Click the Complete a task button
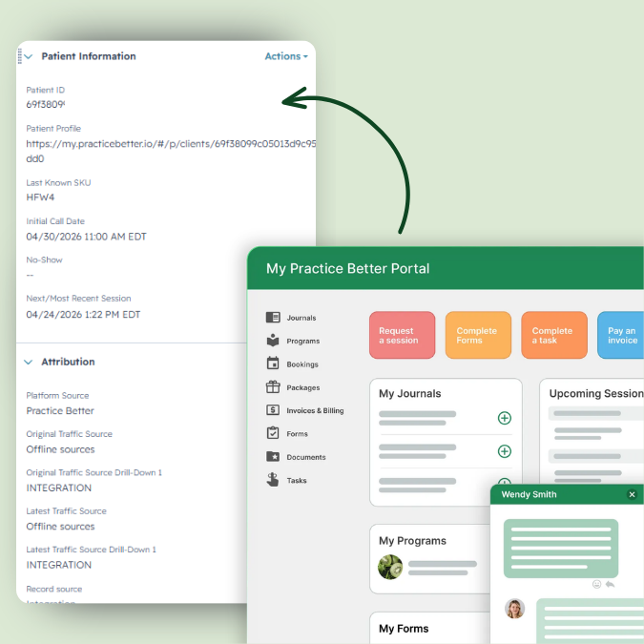 click(x=554, y=335)
